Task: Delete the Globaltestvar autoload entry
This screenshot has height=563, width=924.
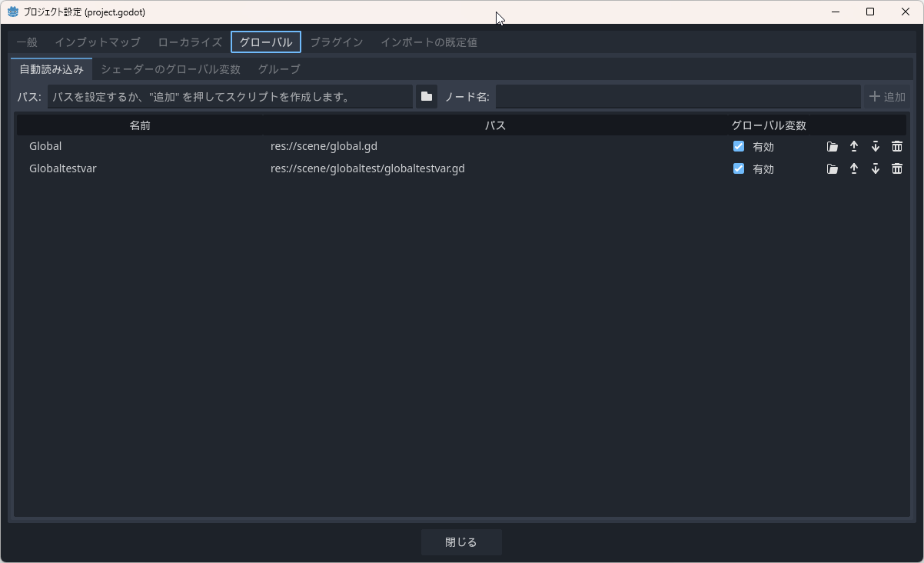Action: [896, 169]
